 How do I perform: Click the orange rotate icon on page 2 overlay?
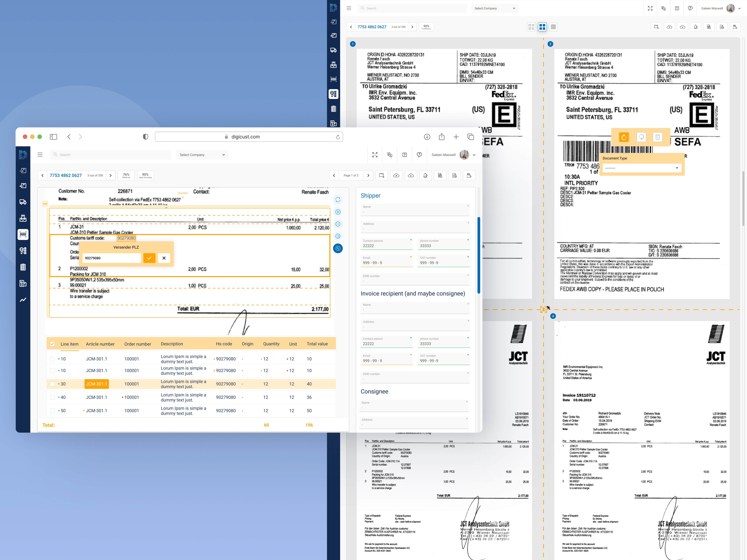[624, 137]
